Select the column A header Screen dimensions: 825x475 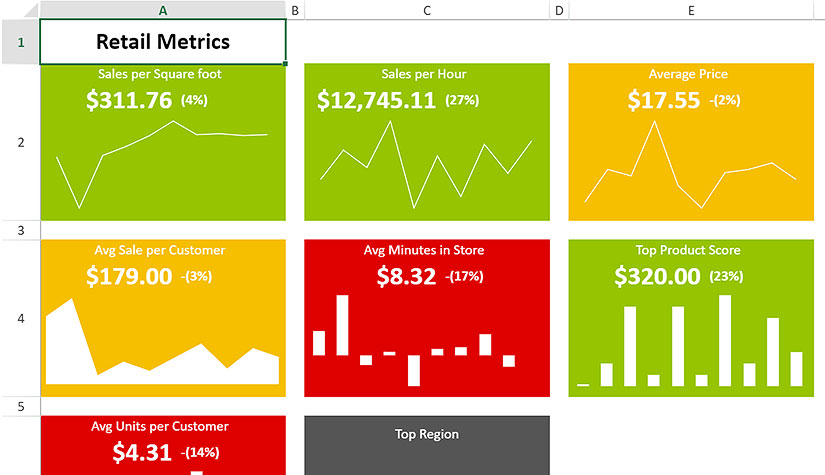(163, 10)
